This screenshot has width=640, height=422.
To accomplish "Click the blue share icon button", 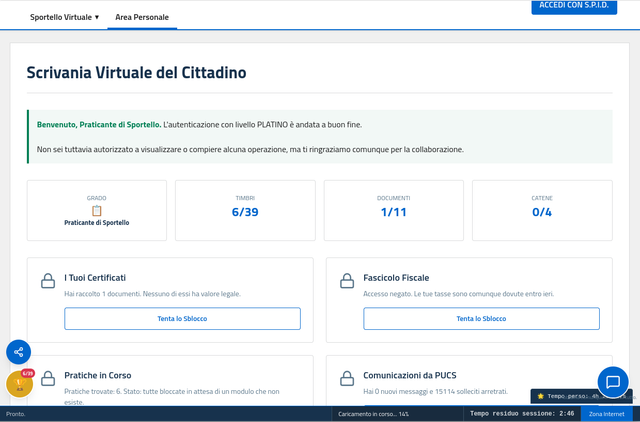I will (x=18, y=352).
